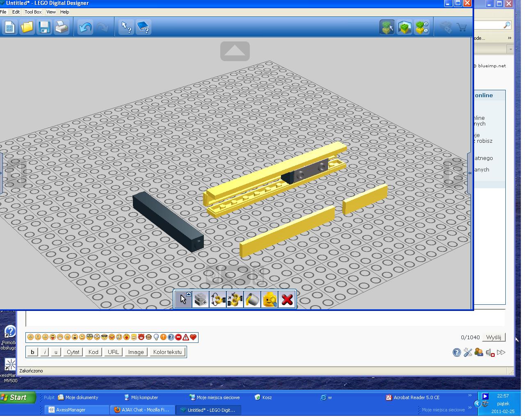The height and width of the screenshot is (420, 525).
Task: Click the Wyślij button
Action: [493, 337]
